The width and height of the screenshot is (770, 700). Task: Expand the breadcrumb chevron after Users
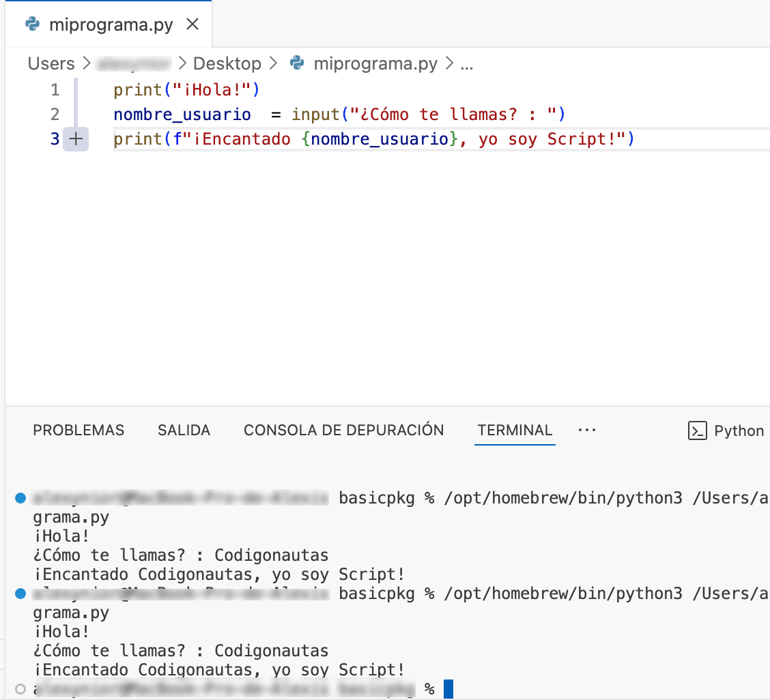(85, 63)
